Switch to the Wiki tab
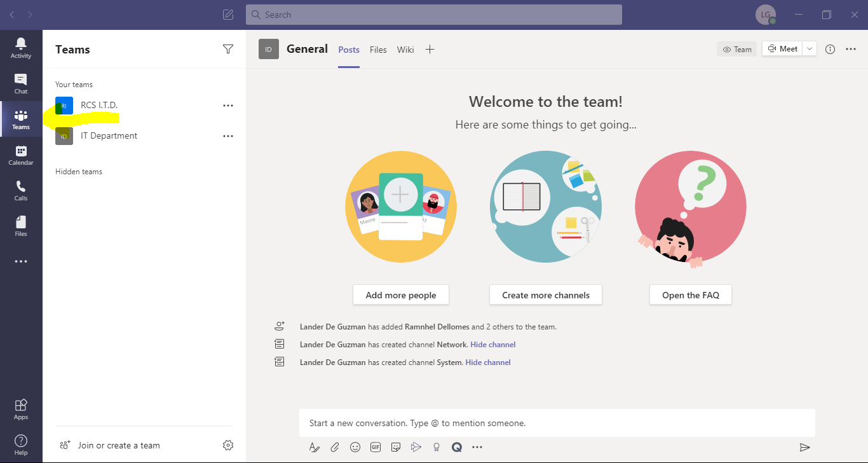 click(405, 50)
